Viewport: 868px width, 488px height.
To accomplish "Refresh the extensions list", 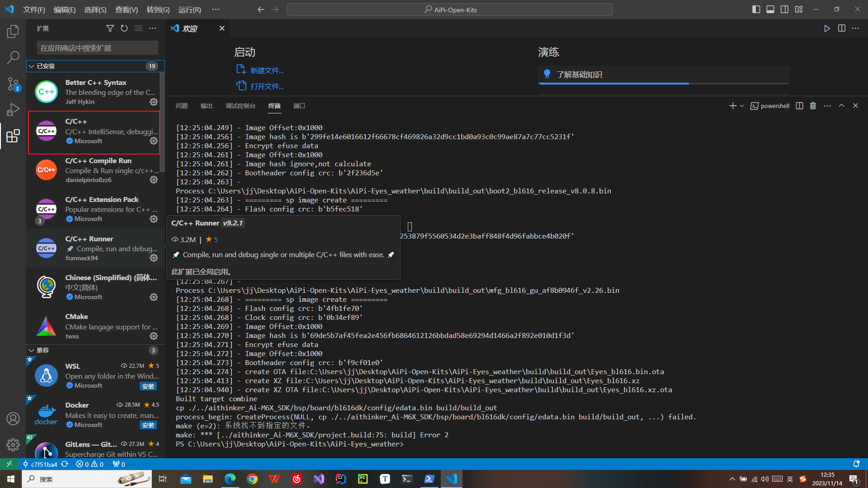I will click(x=124, y=28).
